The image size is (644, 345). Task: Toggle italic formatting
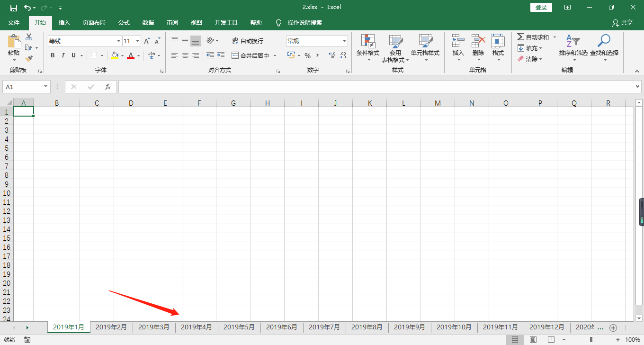coord(63,55)
